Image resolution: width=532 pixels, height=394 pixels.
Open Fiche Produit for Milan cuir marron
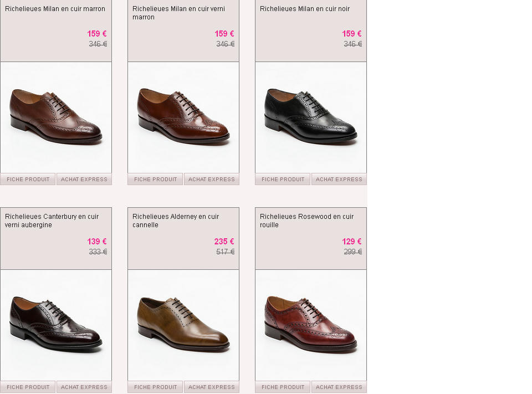[x=28, y=179]
